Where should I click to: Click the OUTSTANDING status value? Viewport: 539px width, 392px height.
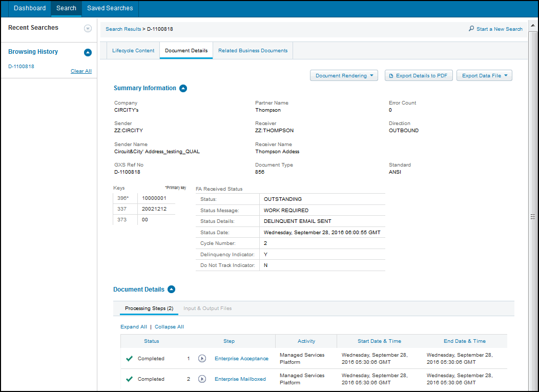click(x=282, y=199)
